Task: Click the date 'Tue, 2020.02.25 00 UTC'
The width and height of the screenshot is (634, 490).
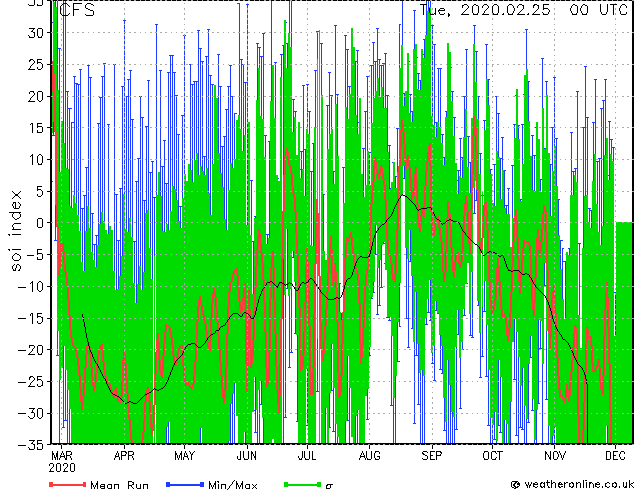Action: [523, 9]
